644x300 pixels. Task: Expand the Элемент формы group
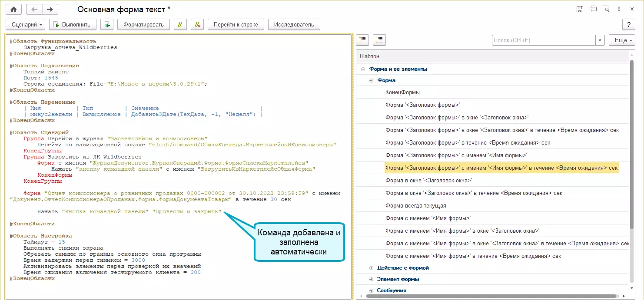(x=372, y=279)
